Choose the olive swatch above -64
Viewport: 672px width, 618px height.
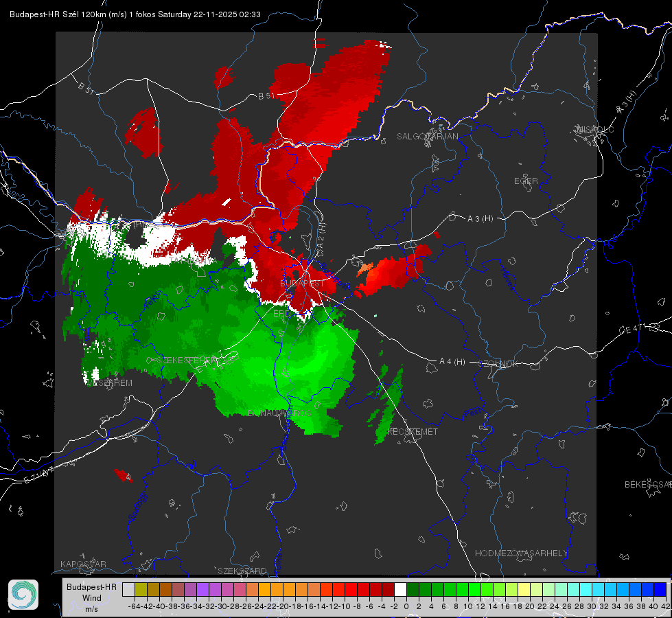(141, 589)
